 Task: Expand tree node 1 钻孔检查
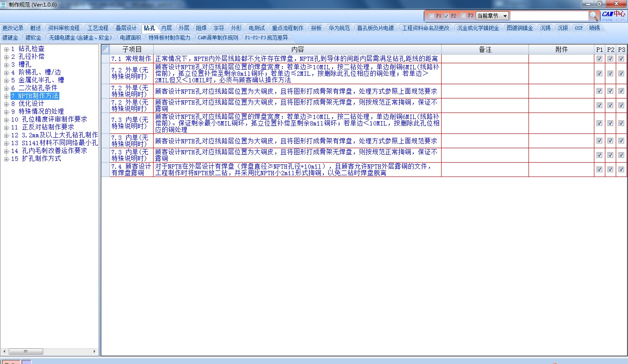6,49
